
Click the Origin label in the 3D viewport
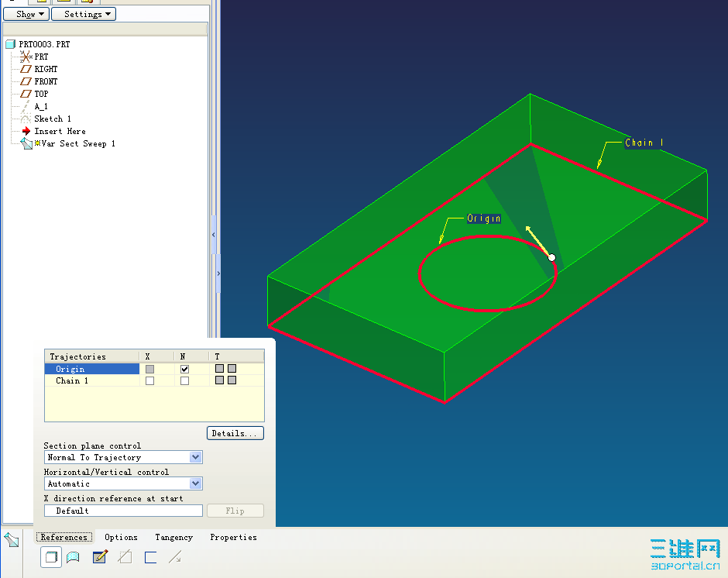(484, 218)
